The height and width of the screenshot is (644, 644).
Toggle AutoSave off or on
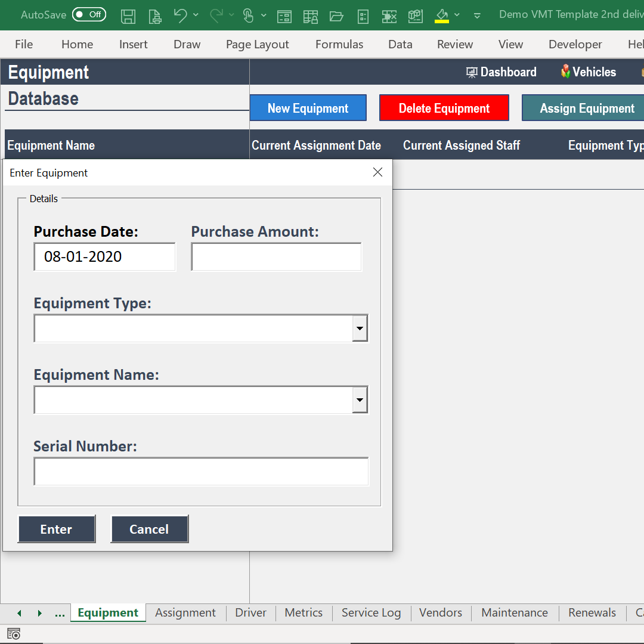pyautogui.click(x=89, y=14)
